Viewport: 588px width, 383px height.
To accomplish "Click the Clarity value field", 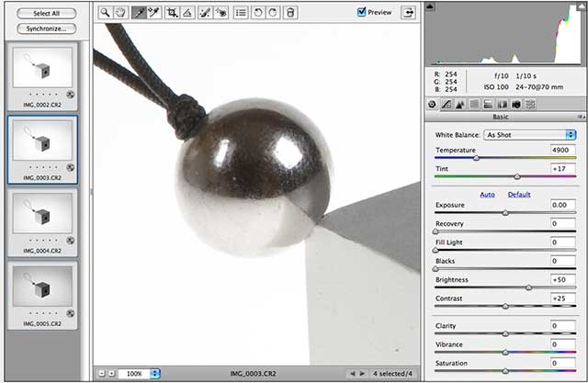I will click(563, 326).
